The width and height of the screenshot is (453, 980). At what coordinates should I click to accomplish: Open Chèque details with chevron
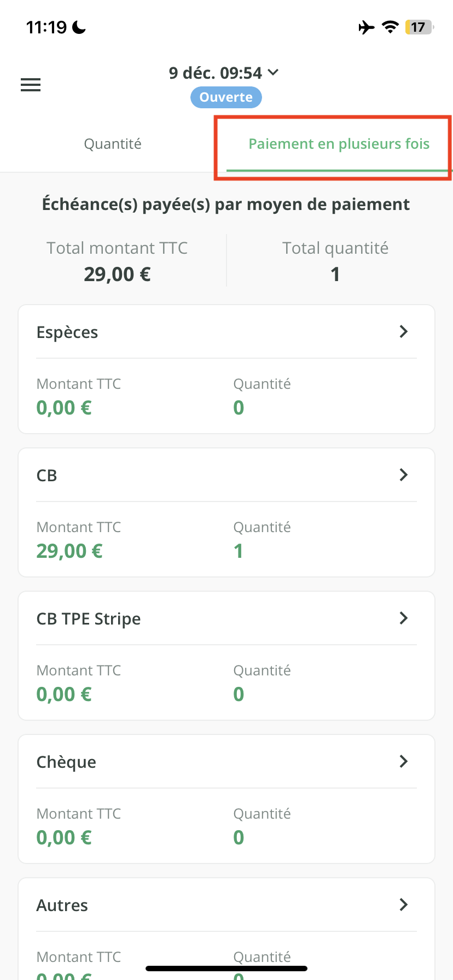coord(404,761)
